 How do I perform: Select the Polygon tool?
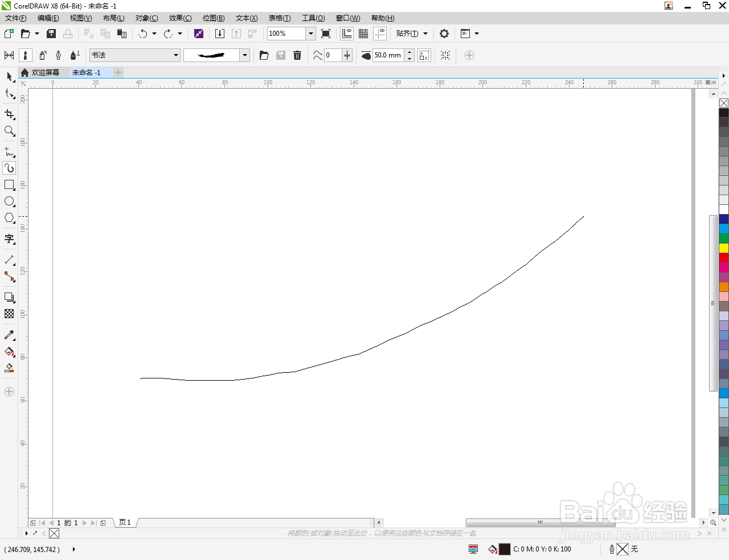(x=9, y=218)
